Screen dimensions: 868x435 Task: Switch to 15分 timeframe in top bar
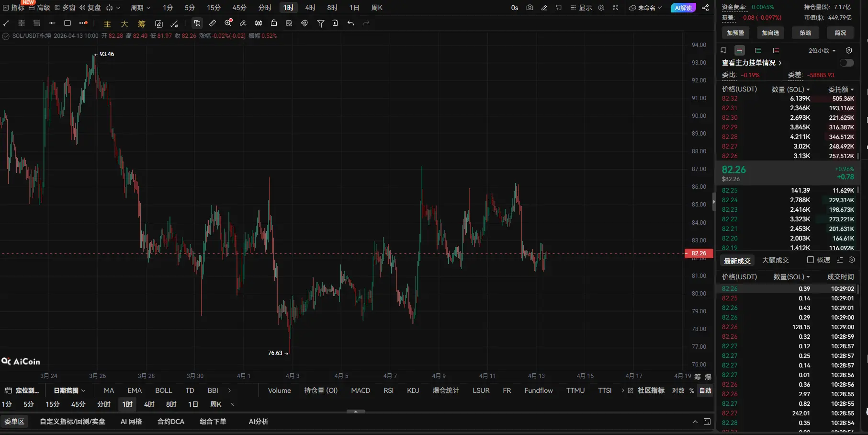point(214,8)
